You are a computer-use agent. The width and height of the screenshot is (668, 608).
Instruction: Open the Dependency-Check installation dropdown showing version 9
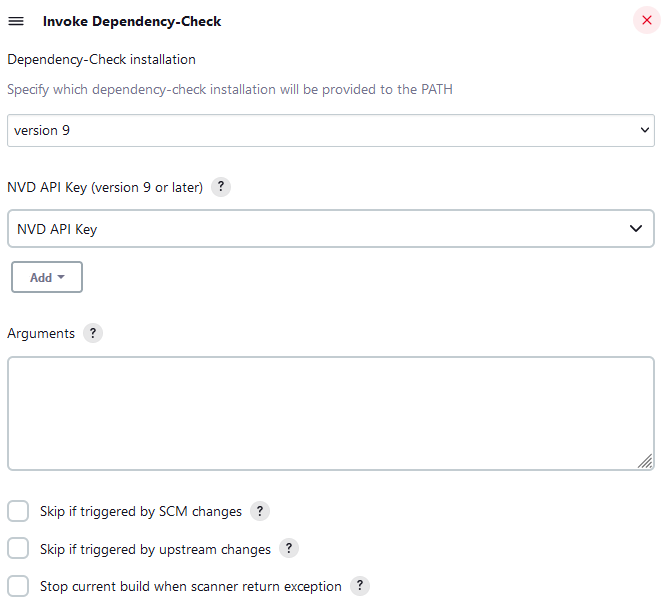point(331,130)
